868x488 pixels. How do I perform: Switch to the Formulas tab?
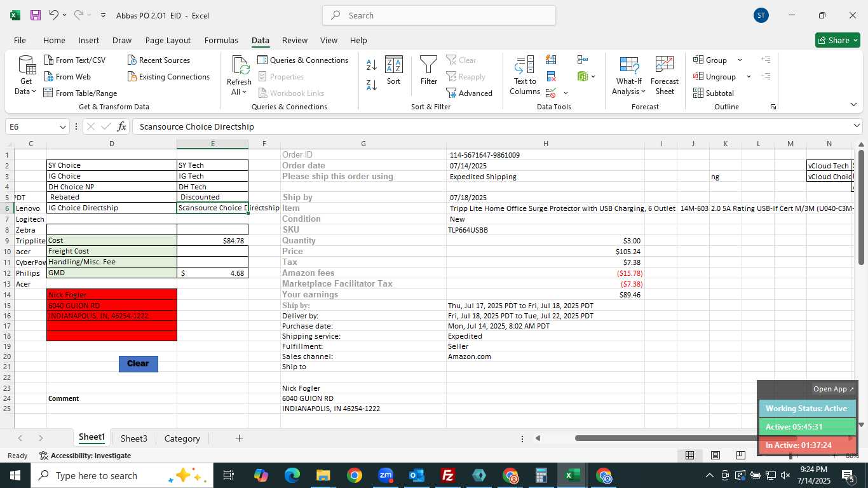[x=221, y=40]
